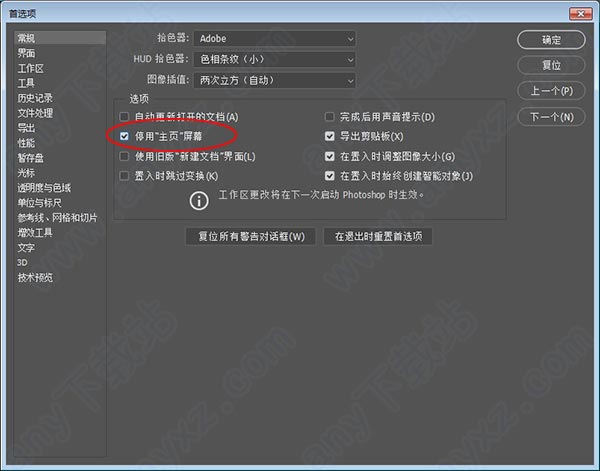600x471 pixels.
Task: Click the 确定 button
Action: point(551,40)
